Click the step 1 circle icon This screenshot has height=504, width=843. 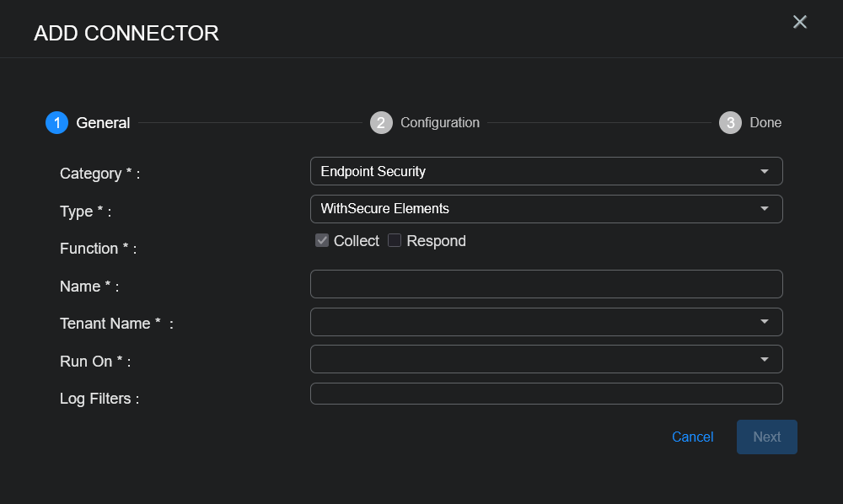pos(56,123)
